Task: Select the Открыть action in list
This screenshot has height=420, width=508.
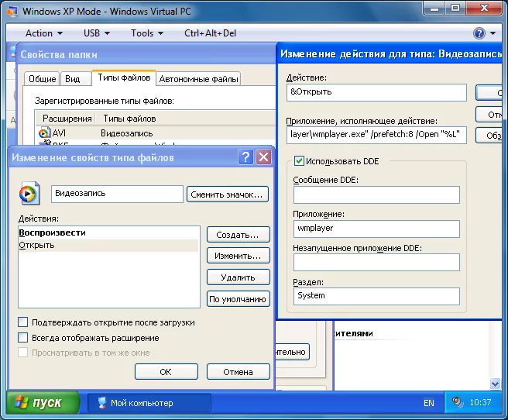Action: point(108,246)
